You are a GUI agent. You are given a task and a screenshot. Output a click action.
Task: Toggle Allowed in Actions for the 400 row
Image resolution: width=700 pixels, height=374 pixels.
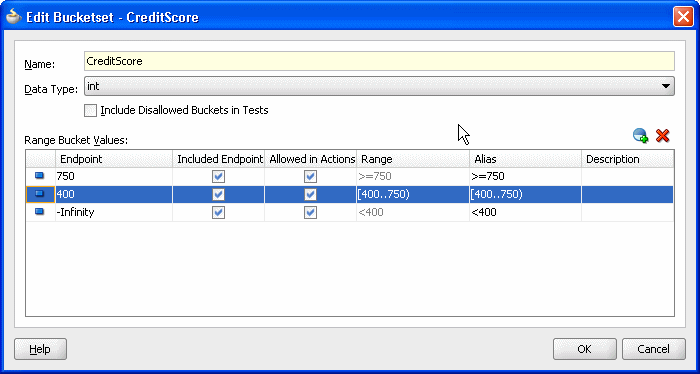pos(310,195)
